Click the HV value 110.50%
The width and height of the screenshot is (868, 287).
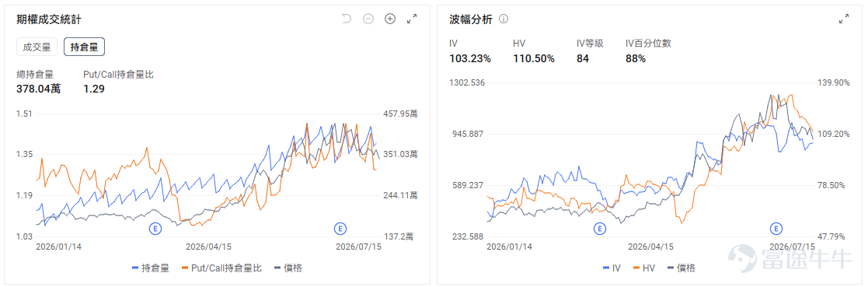pyautogui.click(x=534, y=58)
